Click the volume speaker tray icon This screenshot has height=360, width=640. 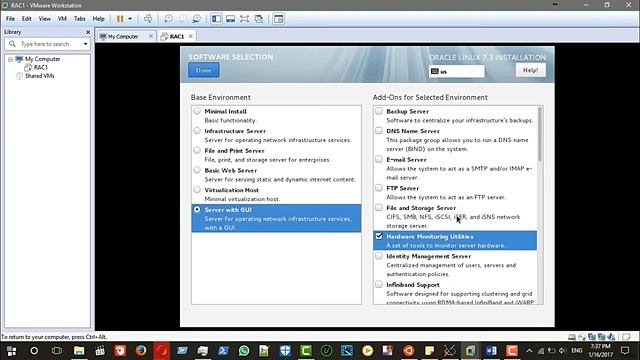[x=563, y=351]
